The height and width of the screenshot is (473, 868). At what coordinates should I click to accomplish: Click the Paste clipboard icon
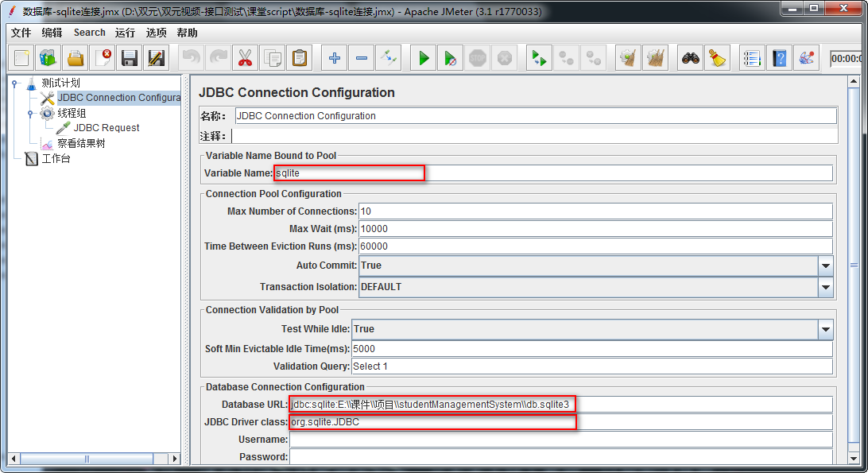[300, 58]
